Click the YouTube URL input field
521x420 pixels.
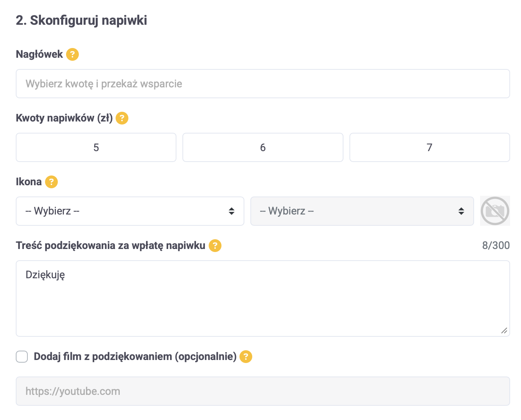pyautogui.click(x=263, y=391)
